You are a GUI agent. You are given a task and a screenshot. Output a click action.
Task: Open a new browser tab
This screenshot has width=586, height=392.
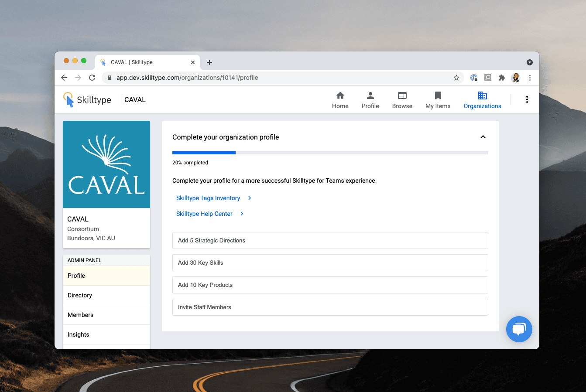pos(209,62)
